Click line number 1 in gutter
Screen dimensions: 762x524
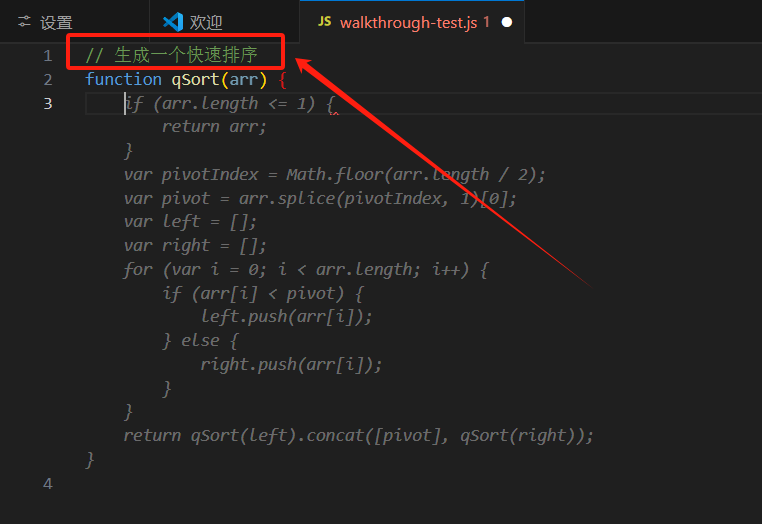coord(48,56)
